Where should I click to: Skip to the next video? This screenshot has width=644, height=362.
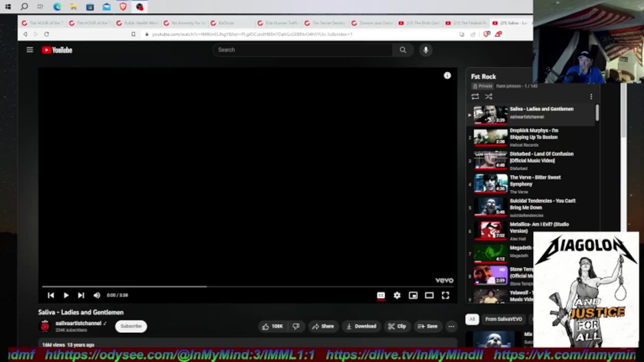(x=81, y=295)
